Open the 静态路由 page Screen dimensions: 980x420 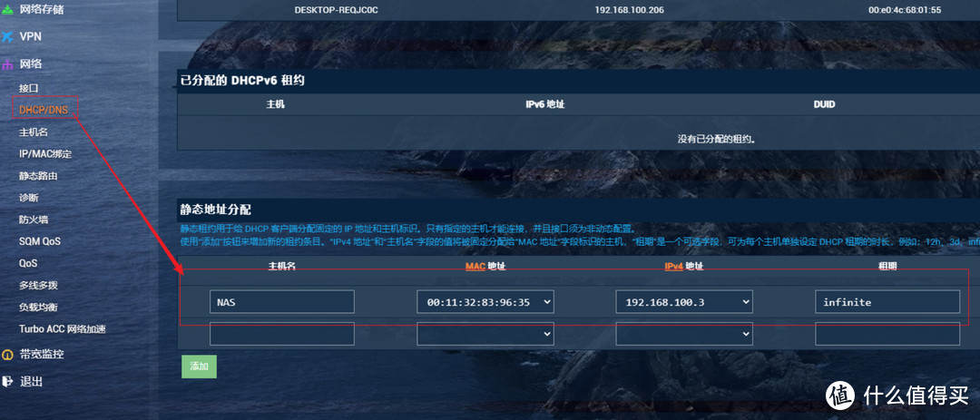coord(38,176)
